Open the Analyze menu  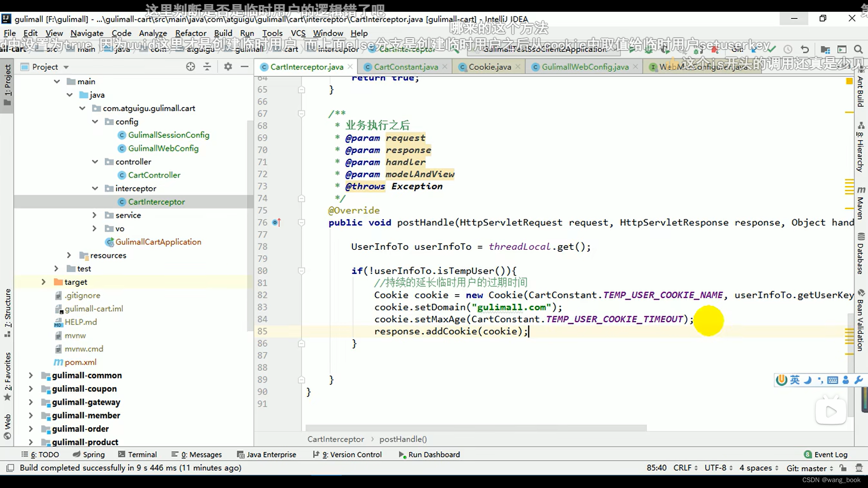(x=153, y=33)
